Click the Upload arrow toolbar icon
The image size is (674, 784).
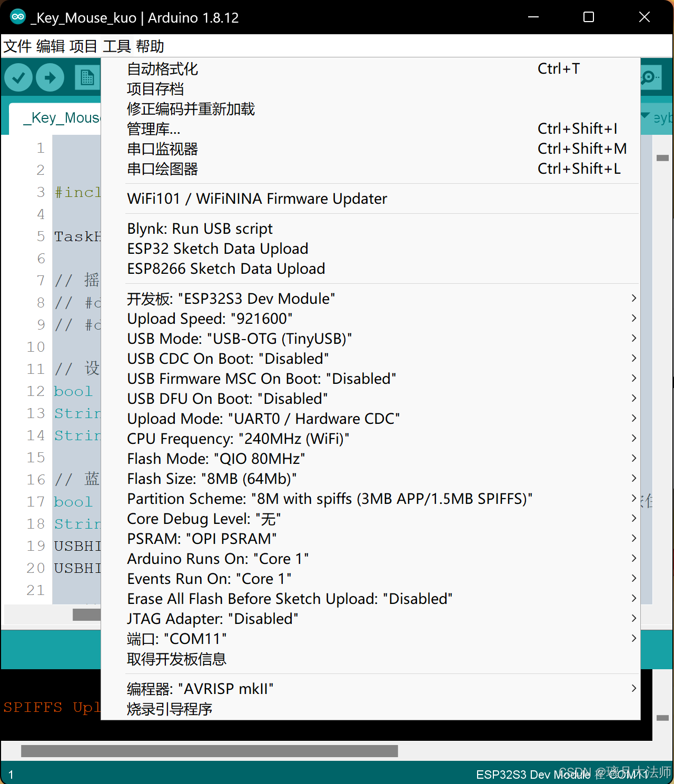[x=50, y=77]
